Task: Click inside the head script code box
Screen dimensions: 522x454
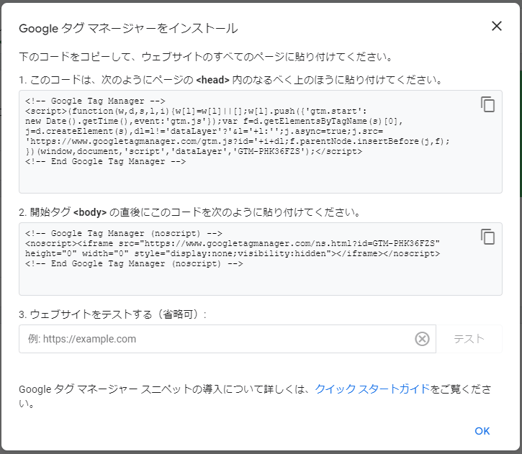Action: [261, 142]
